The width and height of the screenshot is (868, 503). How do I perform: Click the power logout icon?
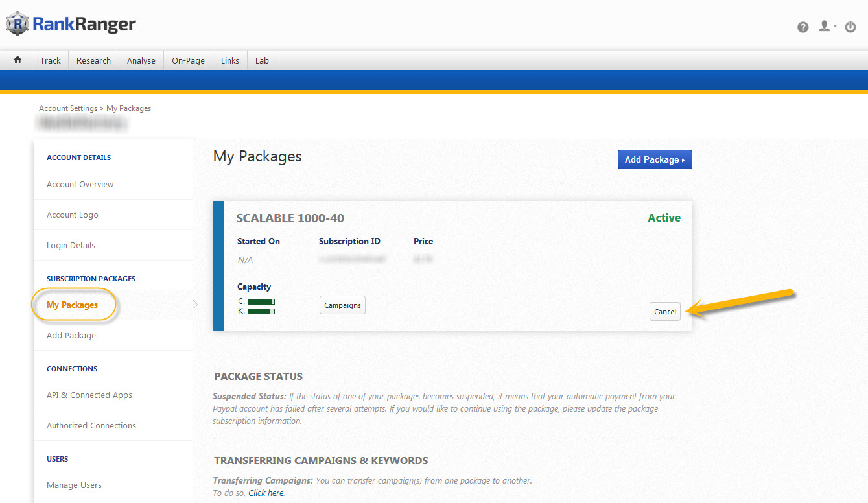[850, 27]
